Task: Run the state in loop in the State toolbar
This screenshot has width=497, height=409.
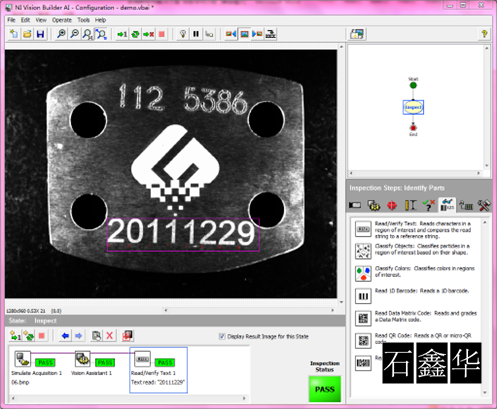Action: (x=29, y=336)
